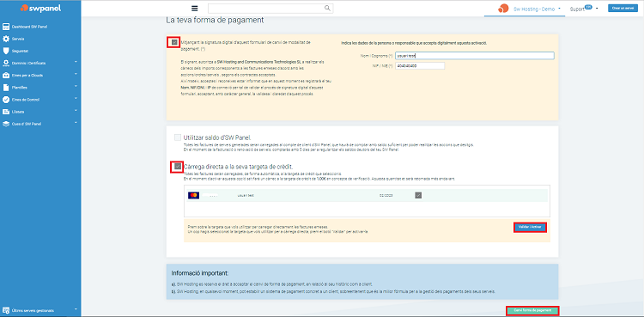This screenshot has width=644, height=317.
Task: Click the orange SW Hosting account avatar
Action: (x=503, y=9)
